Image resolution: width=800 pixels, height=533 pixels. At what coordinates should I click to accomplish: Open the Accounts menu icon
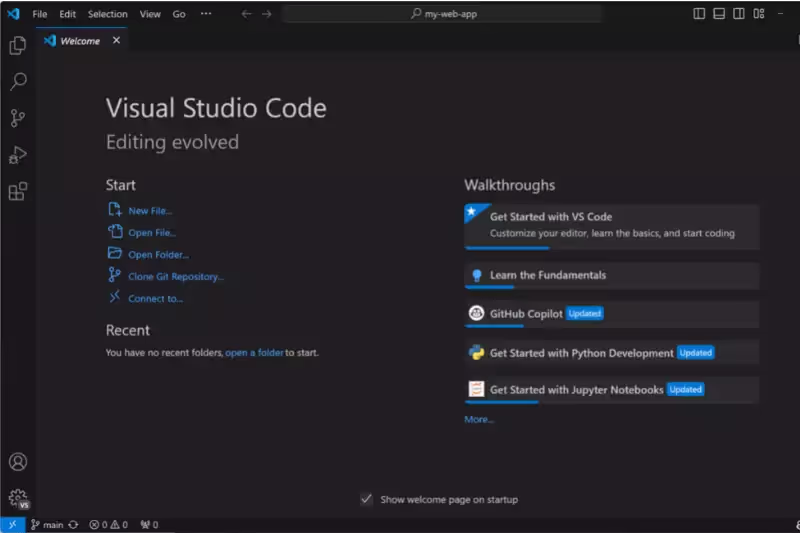pos(18,462)
